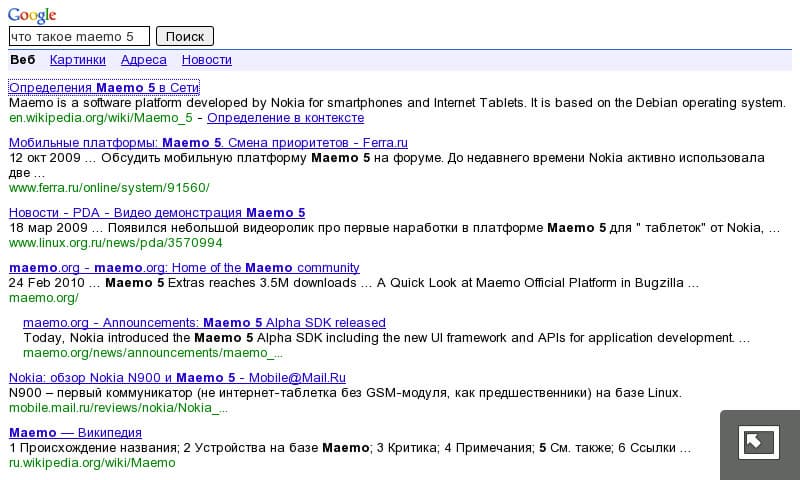Screen dimensions: 800x480
Task: Click the mobile.mail.ru/reviews/nokia/Nokia_... URL text
Action: (118, 408)
